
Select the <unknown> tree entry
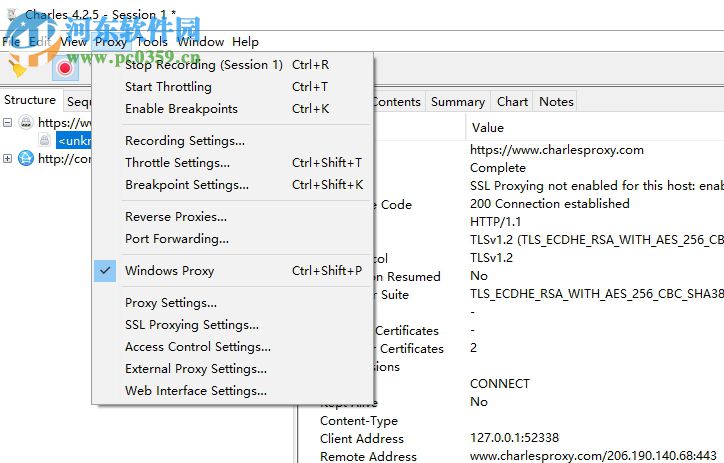click(74, 140)
